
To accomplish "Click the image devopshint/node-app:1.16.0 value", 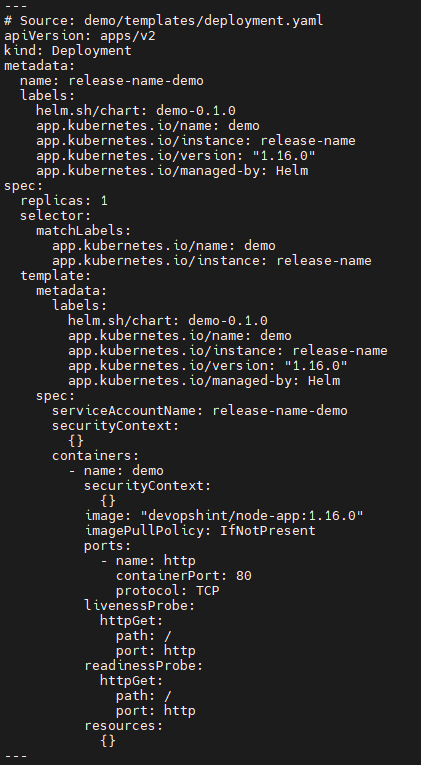I will pyautogui.click(x=252, y=516).
